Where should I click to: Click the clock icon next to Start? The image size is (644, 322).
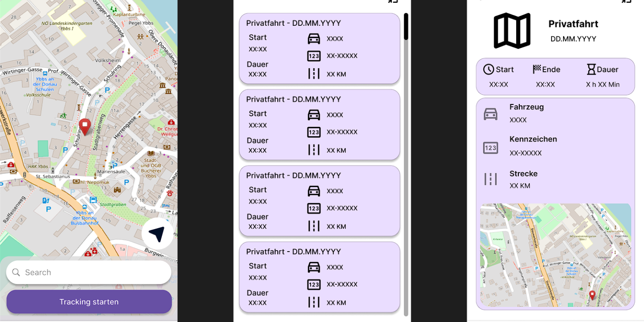pos(489,69)
